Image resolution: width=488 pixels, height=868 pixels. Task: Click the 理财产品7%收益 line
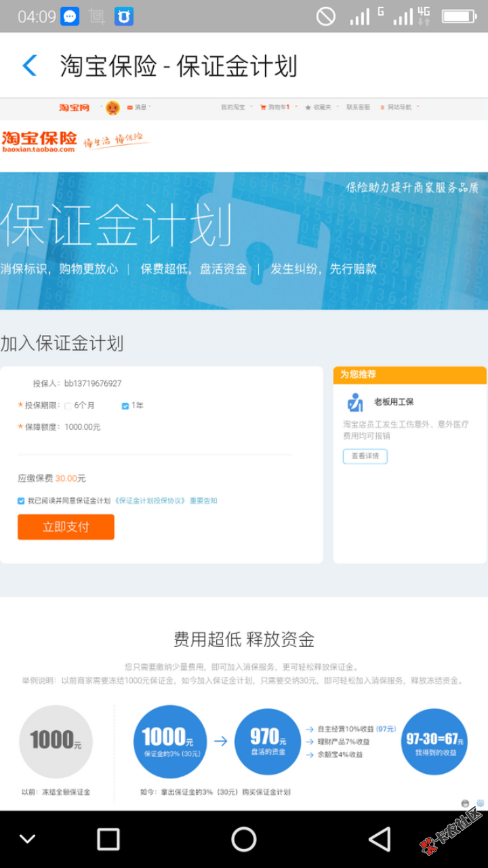(338, 741)
